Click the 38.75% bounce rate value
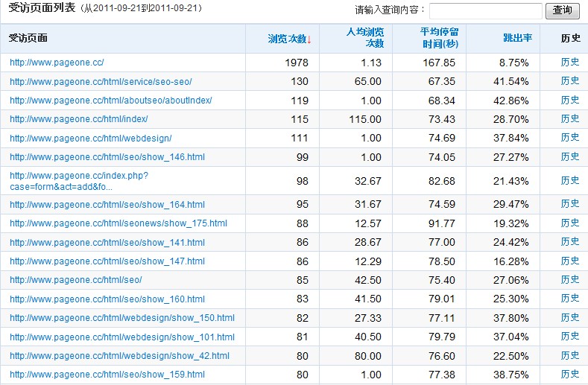Viewport: 588px width, 385px height. 511,375
